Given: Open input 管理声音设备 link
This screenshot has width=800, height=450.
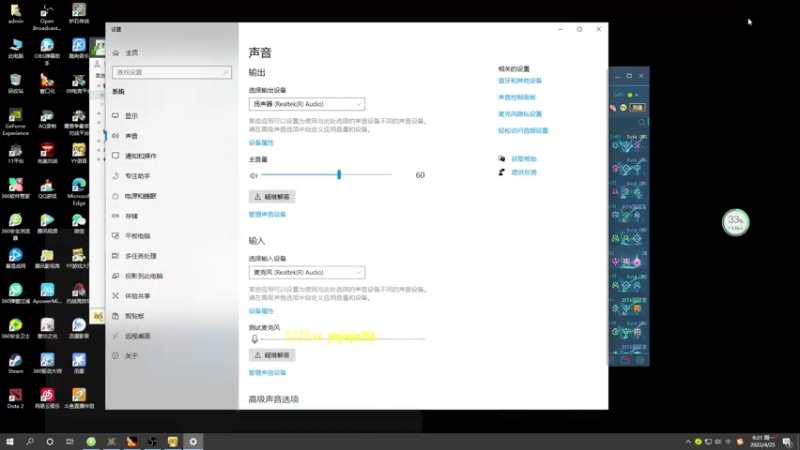Looking at the screenshot, I should click(x=267, y=373).
